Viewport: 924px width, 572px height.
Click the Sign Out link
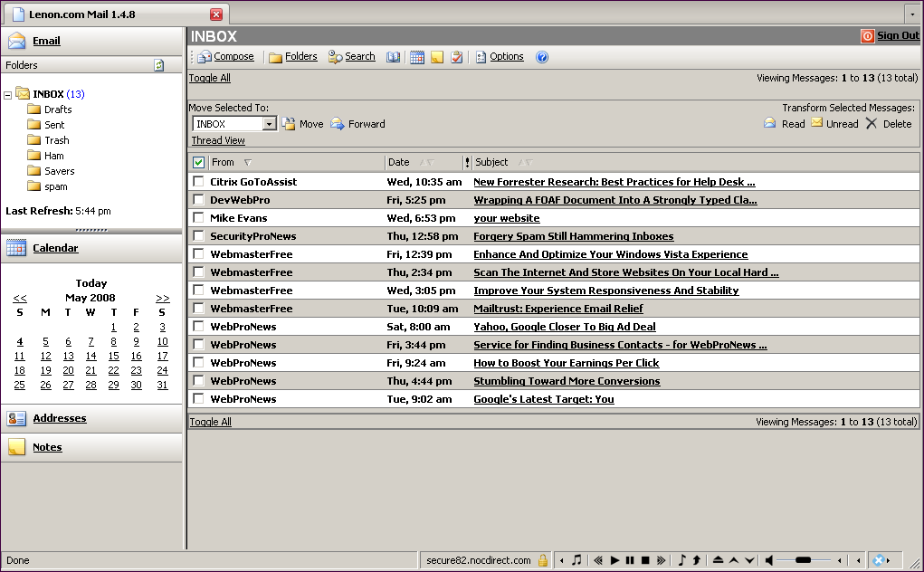(x=897, y=36)
